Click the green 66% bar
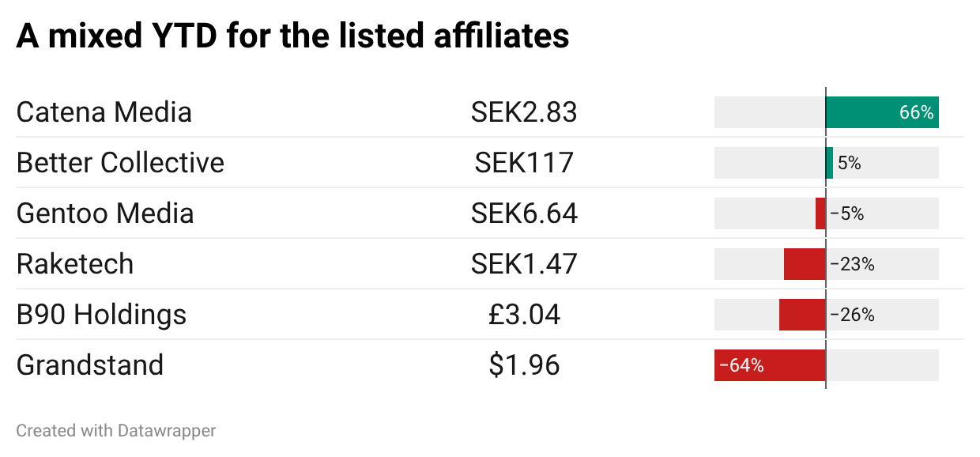Screen dimensions: 980x457 [x=882, y=112]
